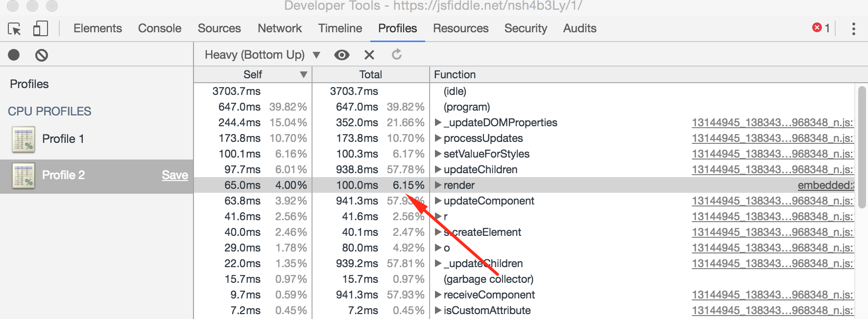
Task: Expand the setValueForStyles row
Action: click(x=438, y=154)
